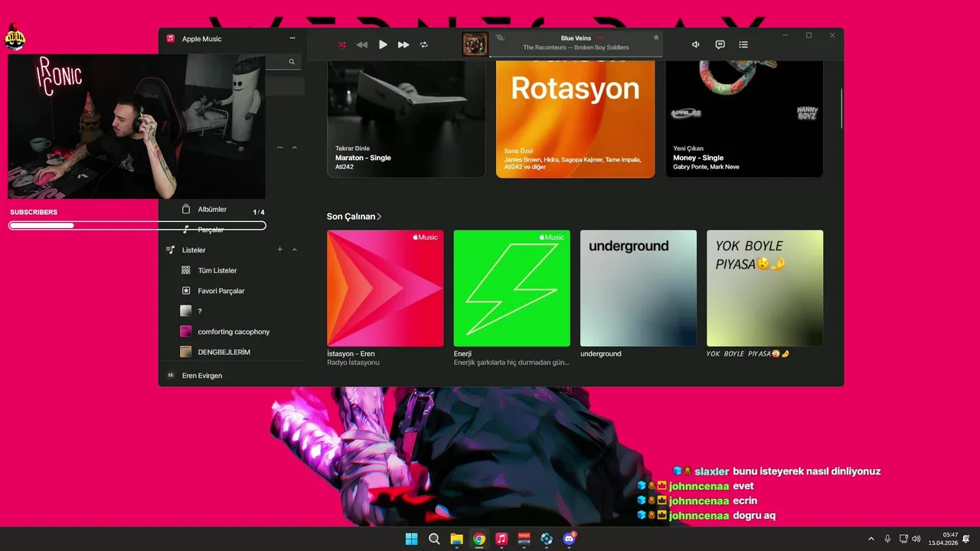Show hidden system tray icons
Viewport: 980px width, 551px height.
pyautogui.click(x=871, y=539)
